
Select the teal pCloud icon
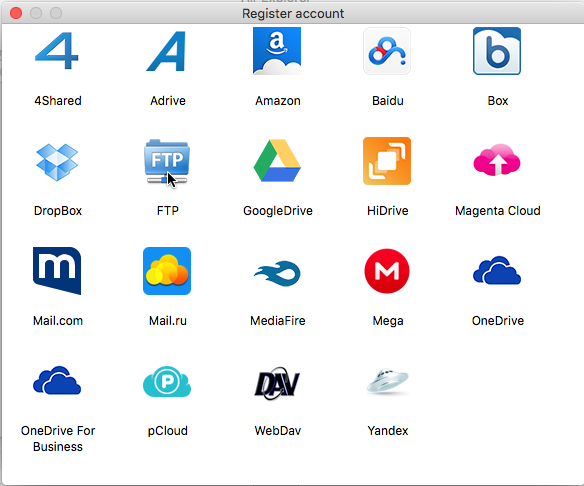pos(167,381)
